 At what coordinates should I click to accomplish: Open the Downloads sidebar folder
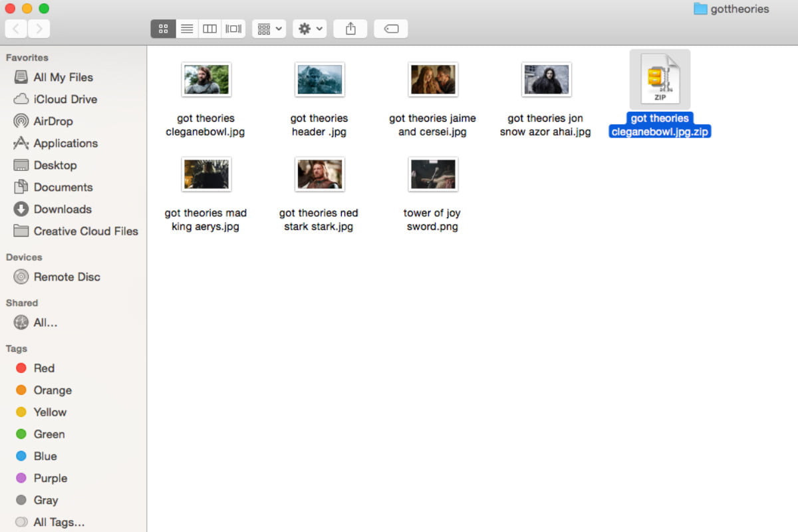point(62,209)
